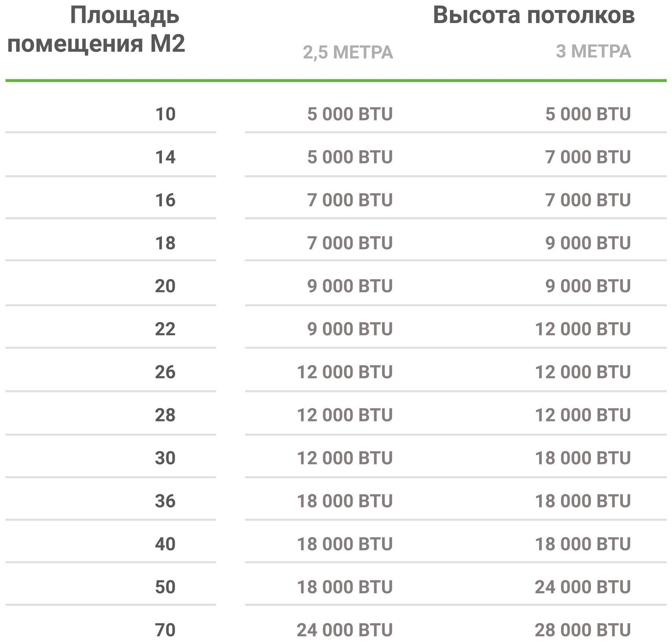672x642 pixels.
Task: Select the '2,5 МЕТРА' column heading
Action: pos(348,52)
